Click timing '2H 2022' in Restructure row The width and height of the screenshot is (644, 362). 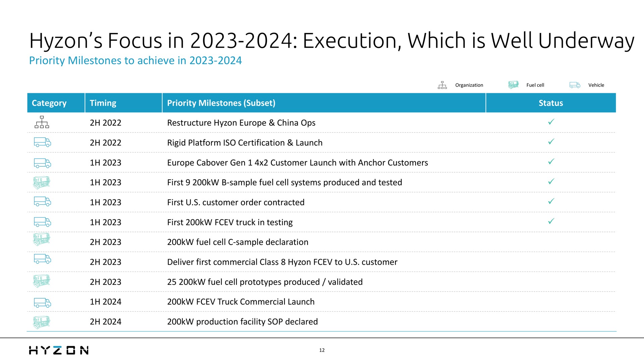point(105,123)
